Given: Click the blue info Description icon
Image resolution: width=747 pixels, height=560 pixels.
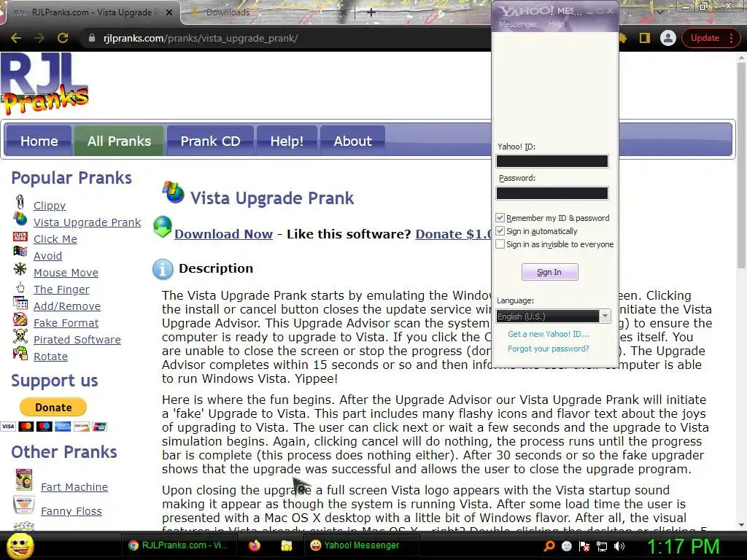Looking at the screenshot, I should tap(163, 270).
